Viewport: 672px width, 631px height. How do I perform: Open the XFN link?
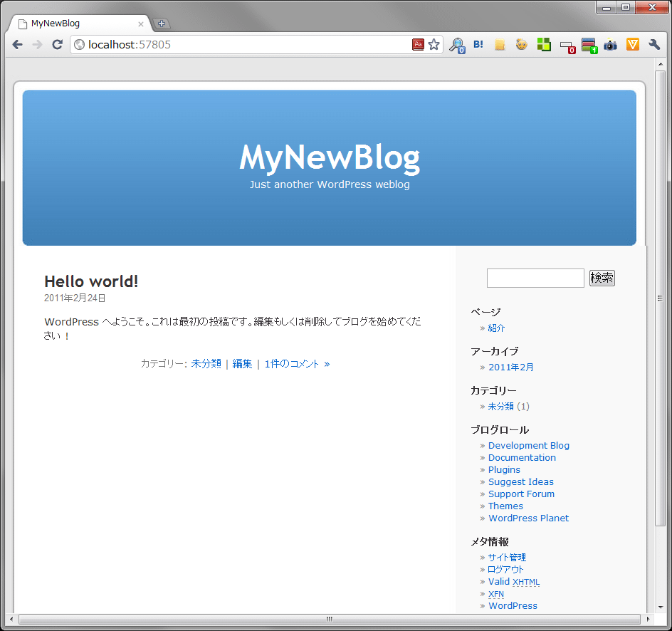tap(496, 594)
